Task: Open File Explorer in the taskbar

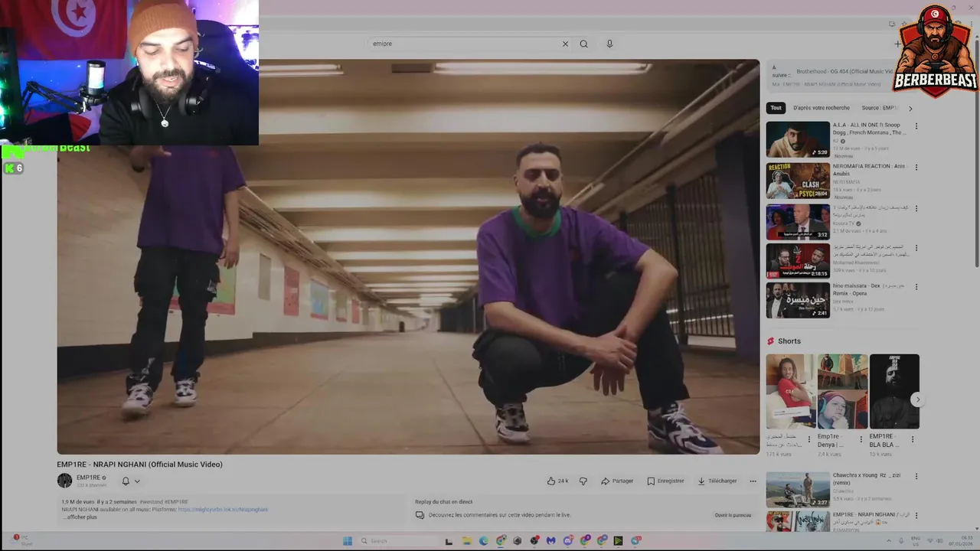Action: [x=466, y=541]
